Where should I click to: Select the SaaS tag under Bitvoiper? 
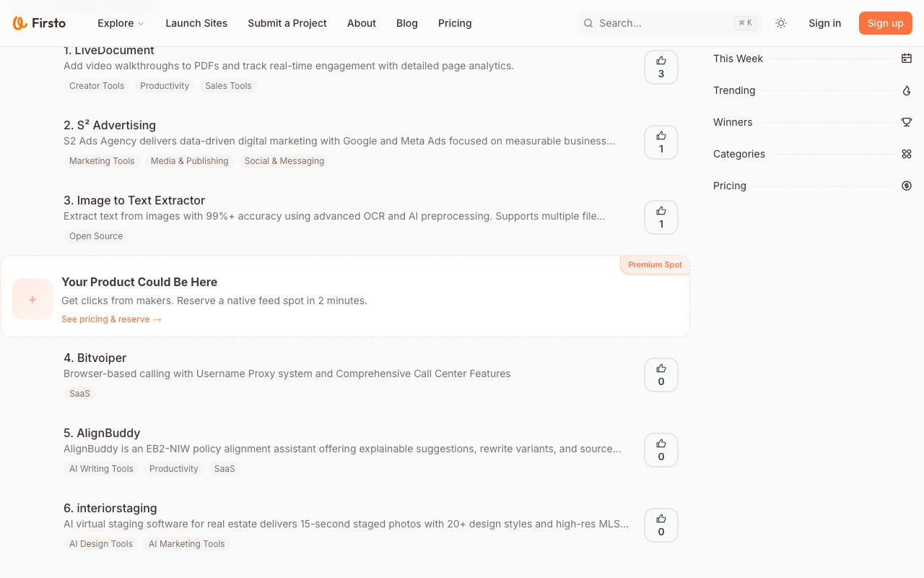tap(79, 394)
